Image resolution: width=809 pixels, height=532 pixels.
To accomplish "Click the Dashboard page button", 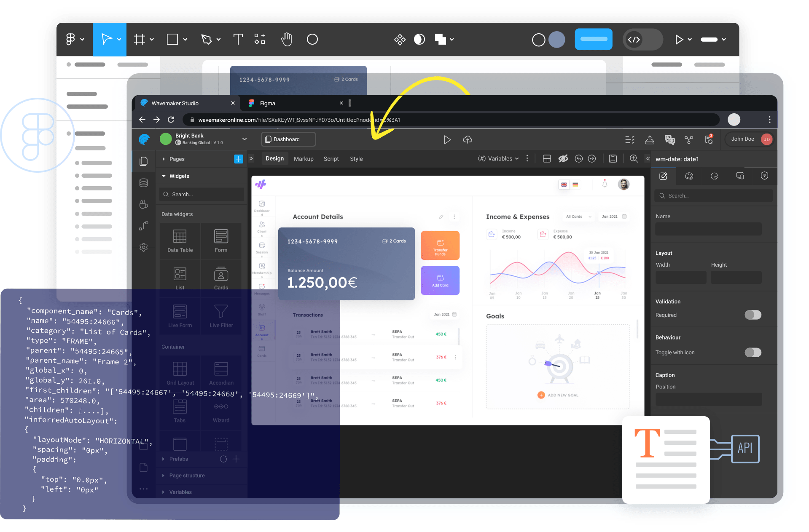I will [x=288, y=139].
